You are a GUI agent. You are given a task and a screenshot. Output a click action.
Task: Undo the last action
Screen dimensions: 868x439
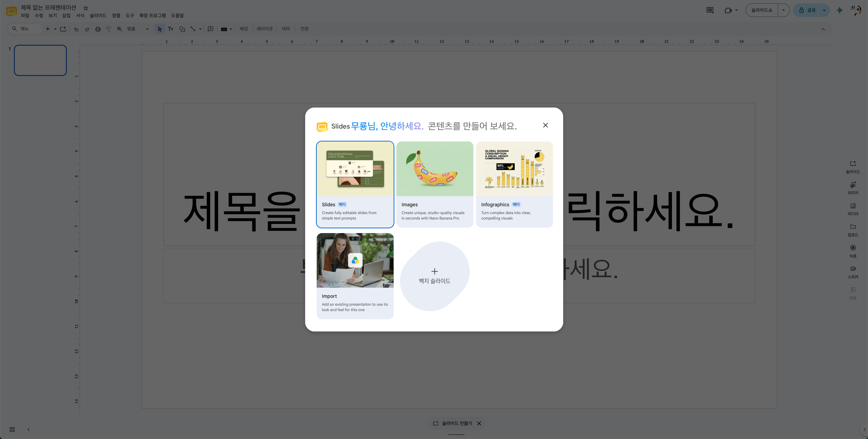[76, 29]
